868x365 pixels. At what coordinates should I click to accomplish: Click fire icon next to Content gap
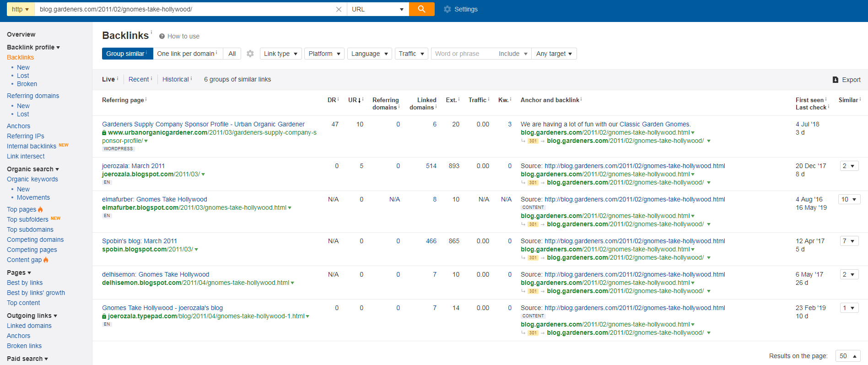pos(46,260)
